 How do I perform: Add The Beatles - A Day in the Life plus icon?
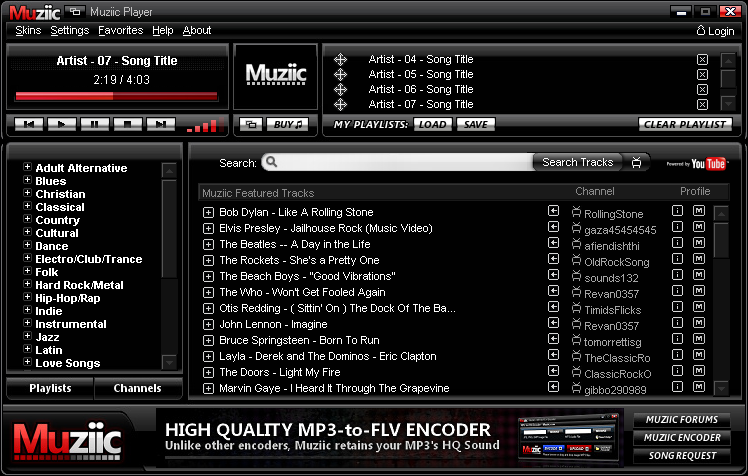208,245
